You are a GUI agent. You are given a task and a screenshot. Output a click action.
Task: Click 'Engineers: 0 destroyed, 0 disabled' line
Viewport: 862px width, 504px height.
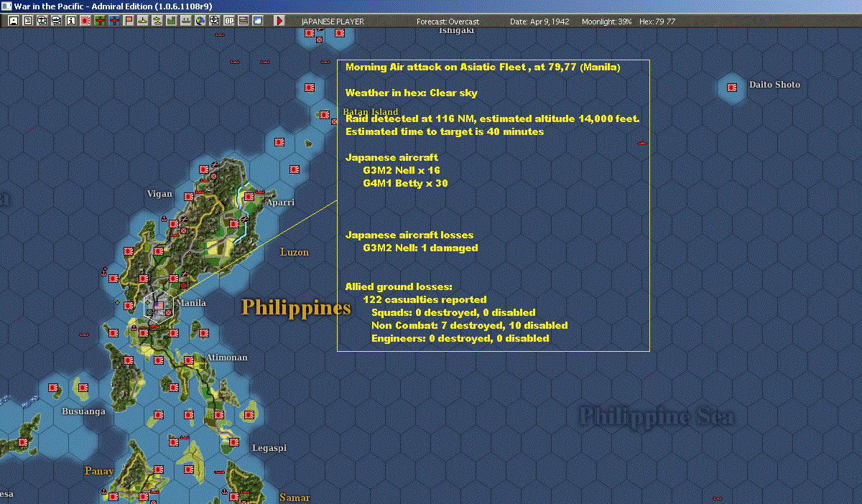[460, 338]
